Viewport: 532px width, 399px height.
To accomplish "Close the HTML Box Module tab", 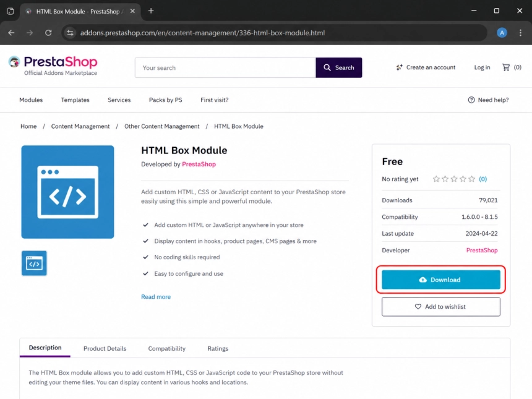I will click(132, 11).
